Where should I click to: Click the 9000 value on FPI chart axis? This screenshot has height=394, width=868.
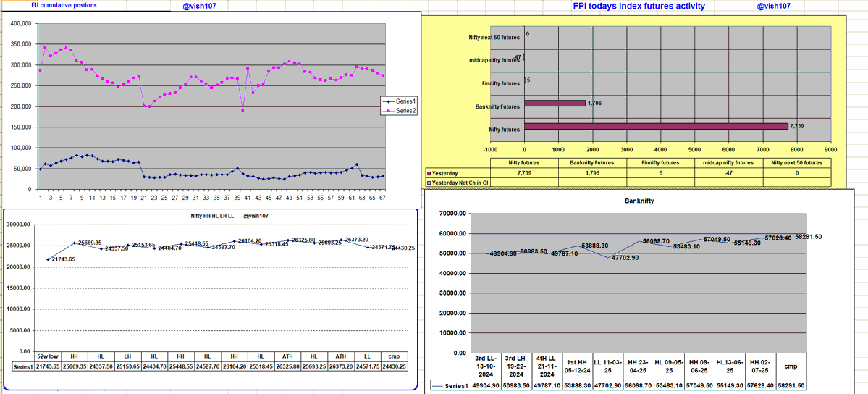pyautogui.click(x=831, y=150)
